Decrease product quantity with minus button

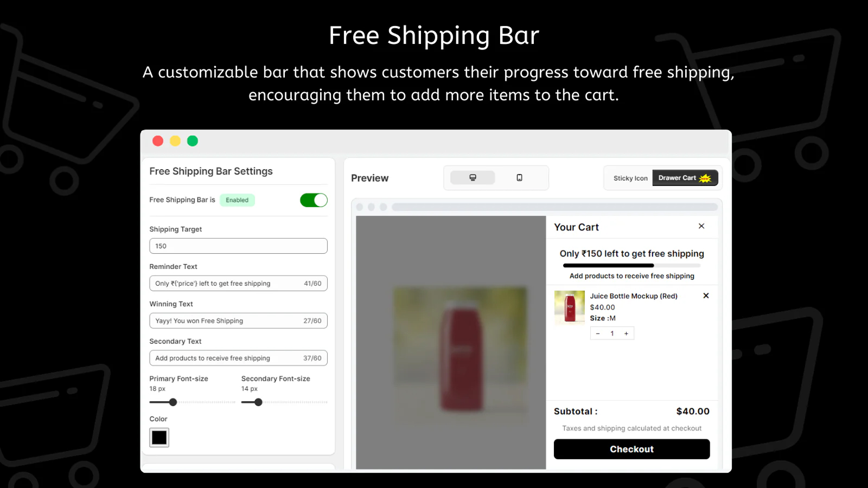point(598,333)
